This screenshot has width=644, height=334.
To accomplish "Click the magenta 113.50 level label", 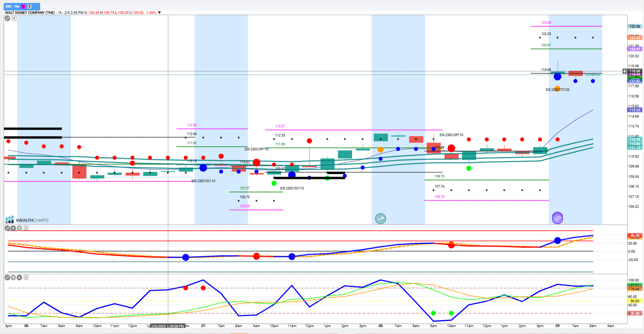I will (x=192, y=125).
